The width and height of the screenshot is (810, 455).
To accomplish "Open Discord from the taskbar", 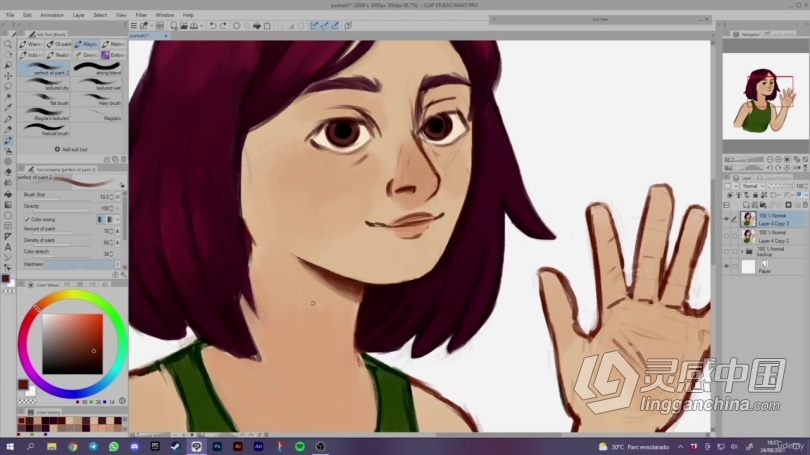I will [134, 447].
